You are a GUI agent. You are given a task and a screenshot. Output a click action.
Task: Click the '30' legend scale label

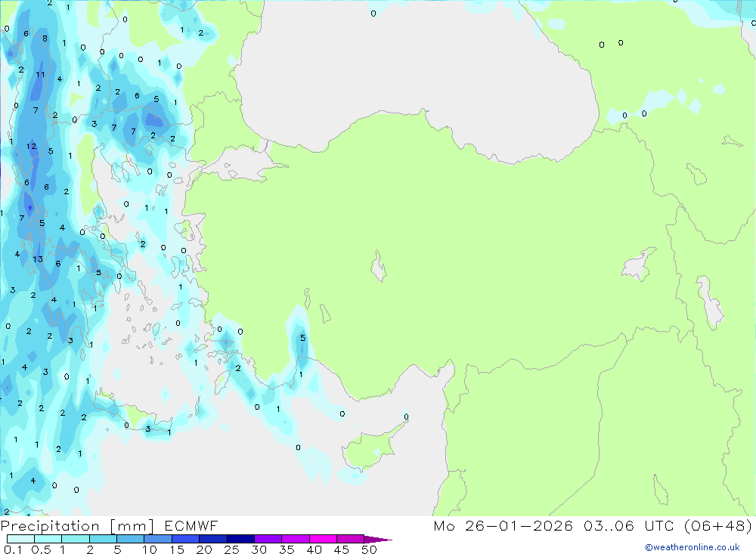click(259, 549)
